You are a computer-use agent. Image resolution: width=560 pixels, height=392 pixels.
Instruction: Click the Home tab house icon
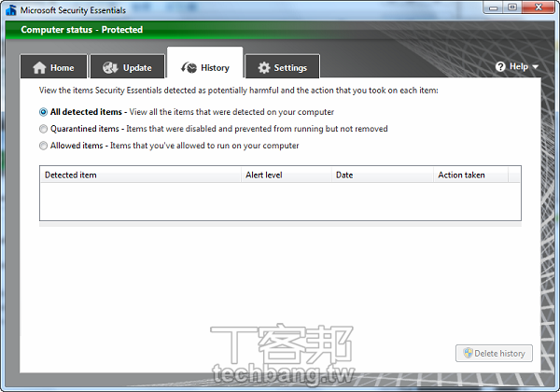click(x=39, y=68)
